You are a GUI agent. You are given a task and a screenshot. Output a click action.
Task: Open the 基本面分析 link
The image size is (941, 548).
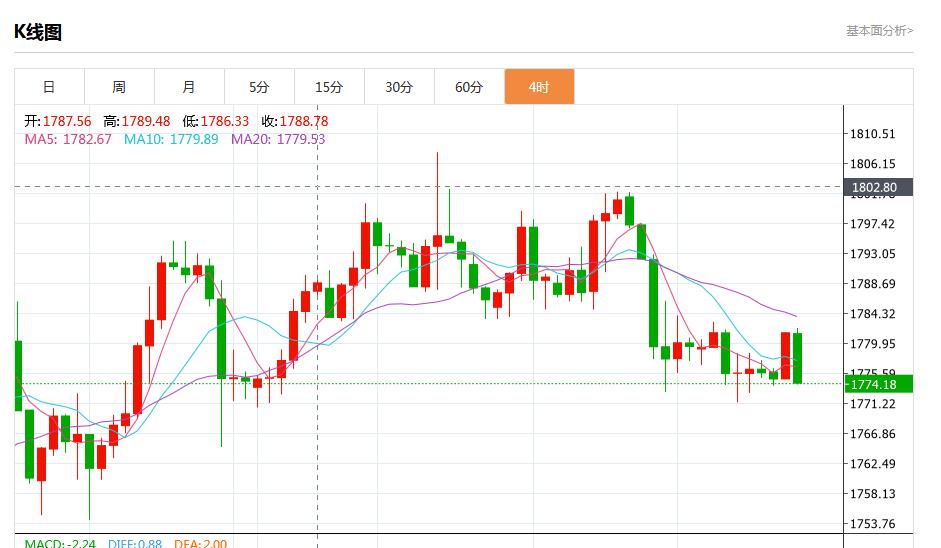(x=880, y=31)
